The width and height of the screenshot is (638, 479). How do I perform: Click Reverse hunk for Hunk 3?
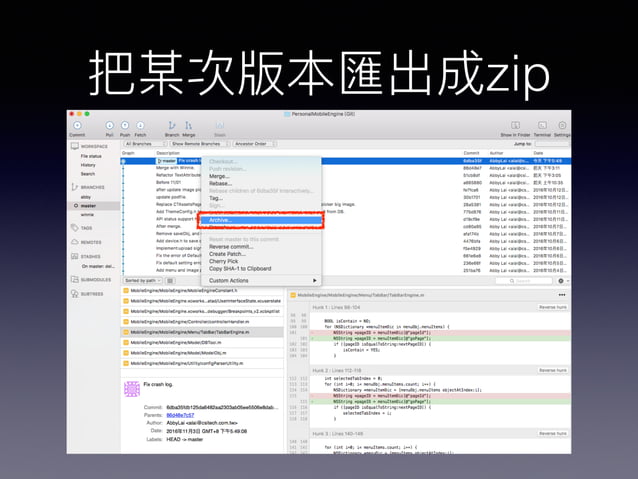(553, 433)
